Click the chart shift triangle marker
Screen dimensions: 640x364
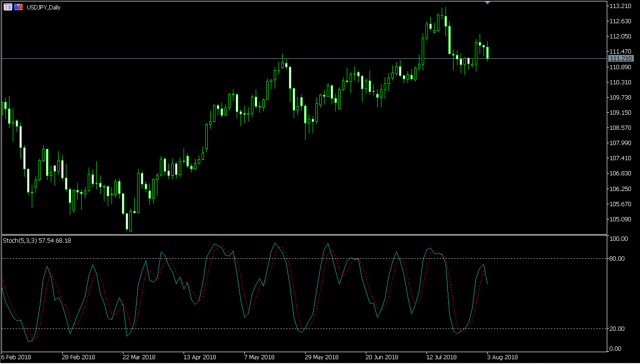pyautogui.click(x=488, y=3)
